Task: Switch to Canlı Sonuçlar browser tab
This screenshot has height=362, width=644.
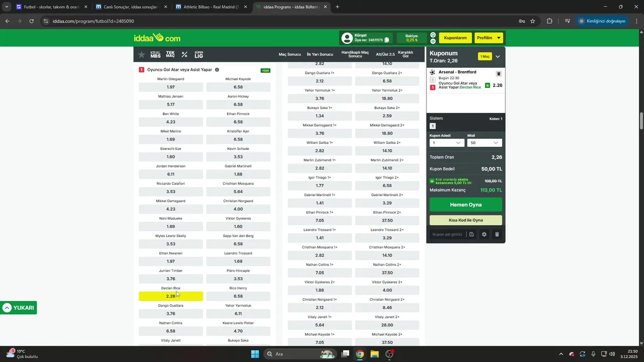Action: click(130, 7)
